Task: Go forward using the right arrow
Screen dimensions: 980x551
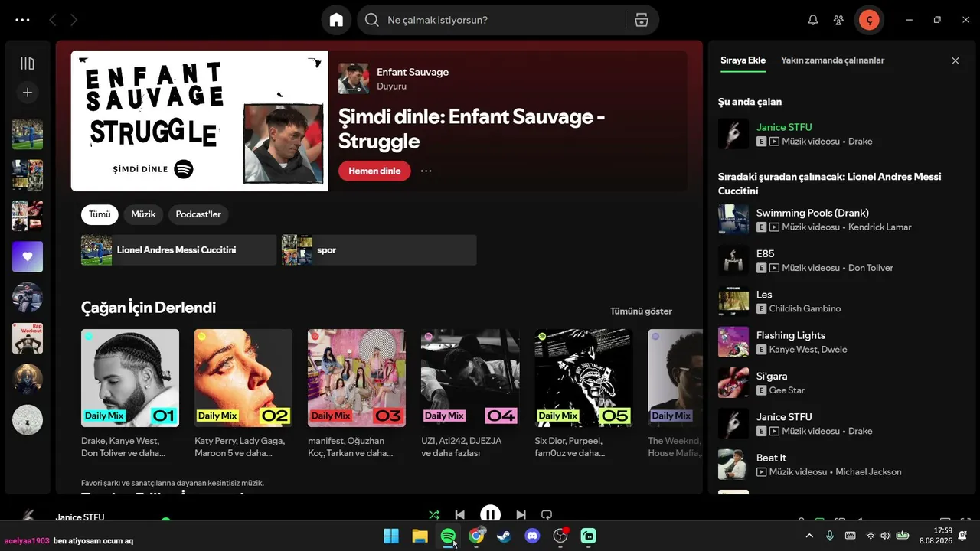Action: tap(73, 20)
